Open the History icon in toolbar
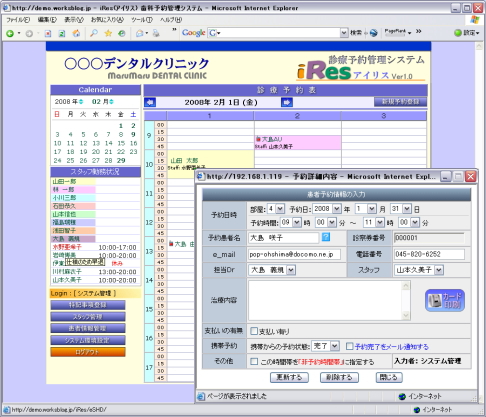The width and height of the screenshot is (486, 417). pos(122,33)
